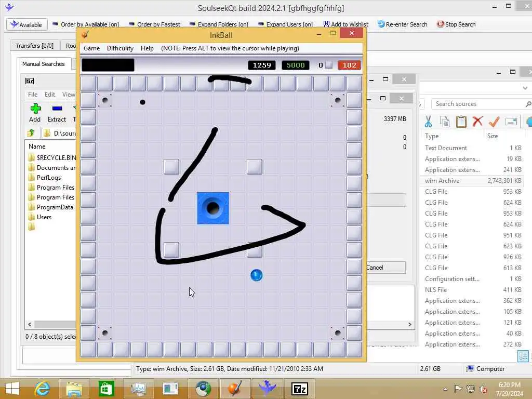532x399 pixels.
Task: Click the blue ball in InkBall
Action: (257, 275)
